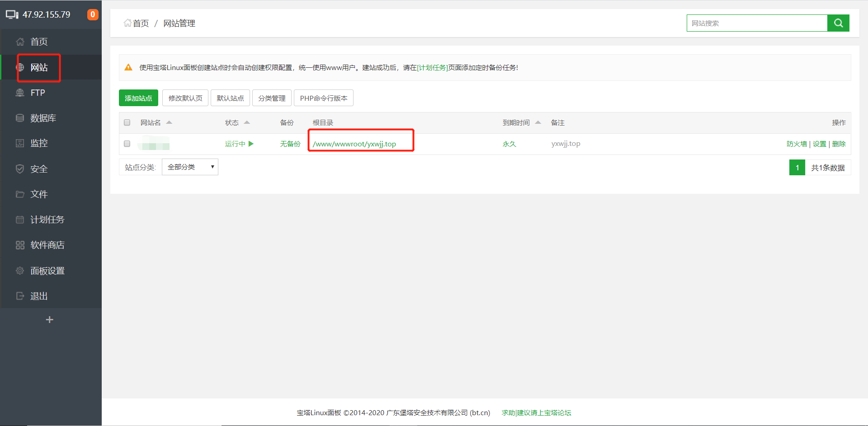Screen dimensions: 868x426
Task: Click the green search magnifier button
Action: [838, 23]
